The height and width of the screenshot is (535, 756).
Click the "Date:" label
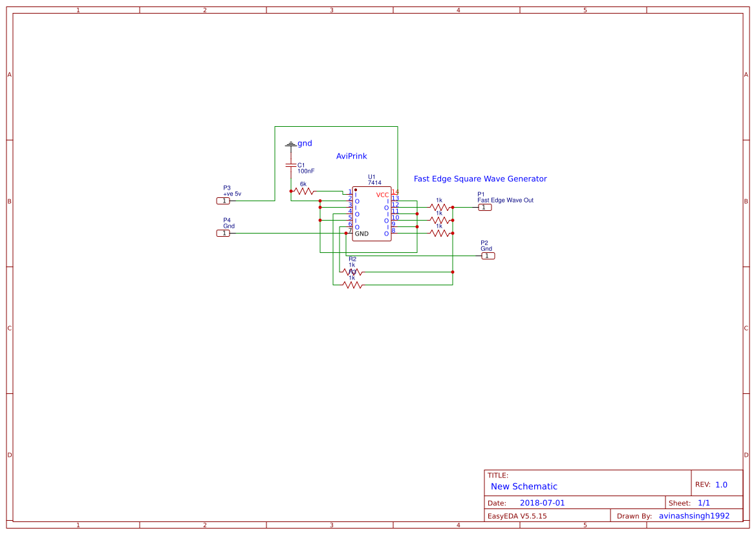pyautogui.click(x=497, y=503)
